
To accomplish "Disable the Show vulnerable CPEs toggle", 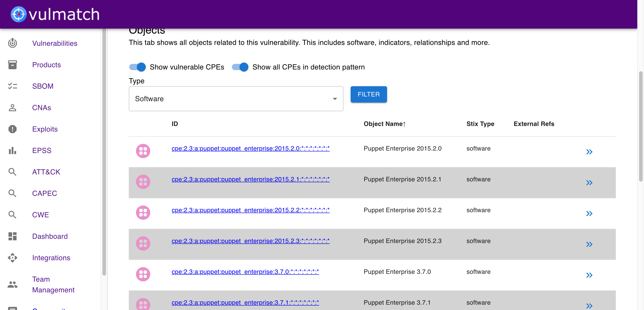I will [138, 67].
